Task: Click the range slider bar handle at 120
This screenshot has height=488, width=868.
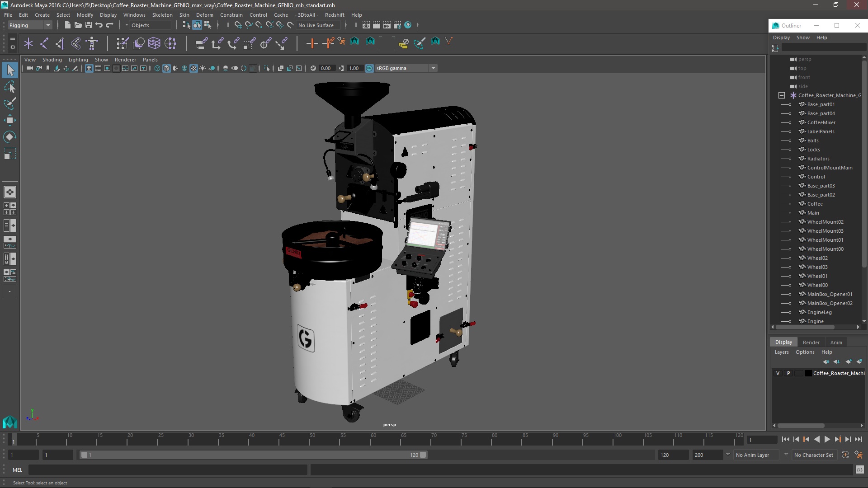Action: (423, 455)
